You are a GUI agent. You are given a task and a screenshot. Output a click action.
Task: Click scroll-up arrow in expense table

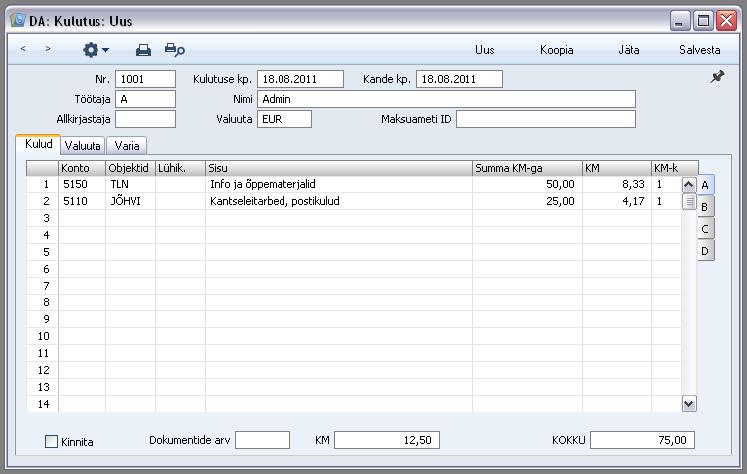click(689, 184)
